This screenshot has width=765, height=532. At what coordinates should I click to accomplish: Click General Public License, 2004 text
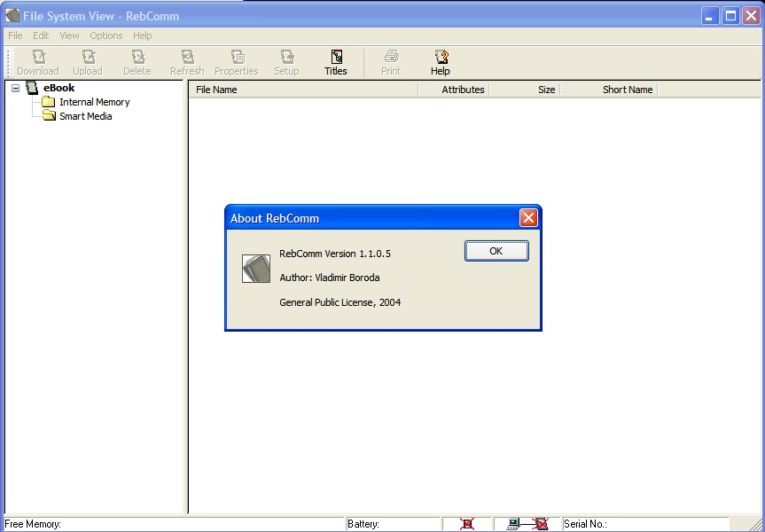[x=340, y=302]
